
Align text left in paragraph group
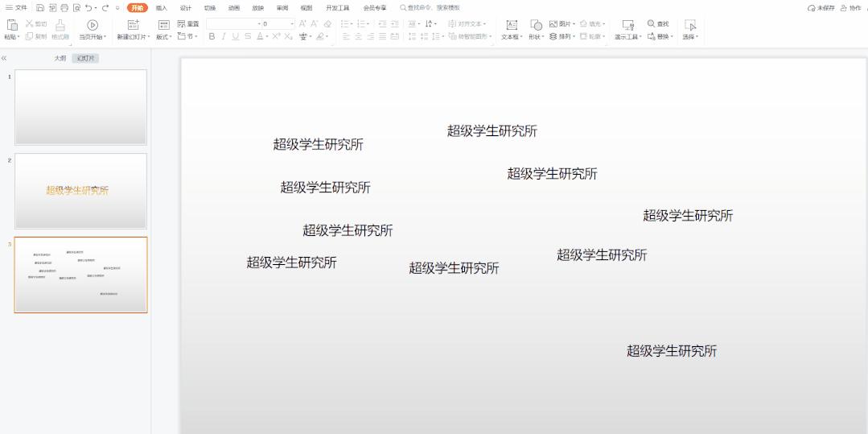346,36
